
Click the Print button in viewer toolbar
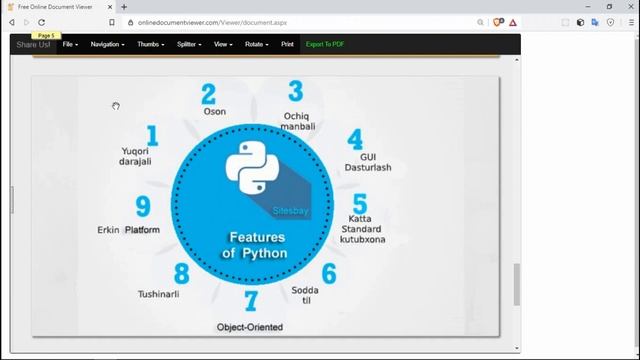[x=287, y=44]
